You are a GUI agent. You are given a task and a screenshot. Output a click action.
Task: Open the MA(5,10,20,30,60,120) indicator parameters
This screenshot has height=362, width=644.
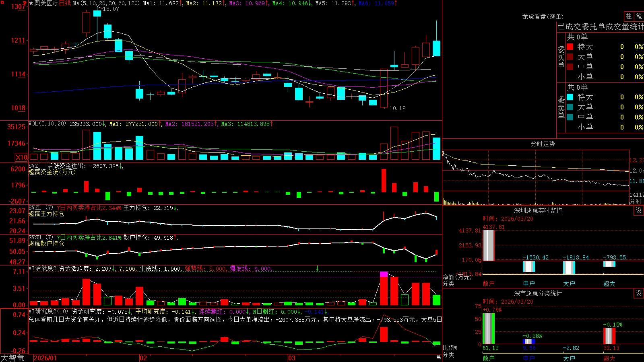(x=106, y=3)
